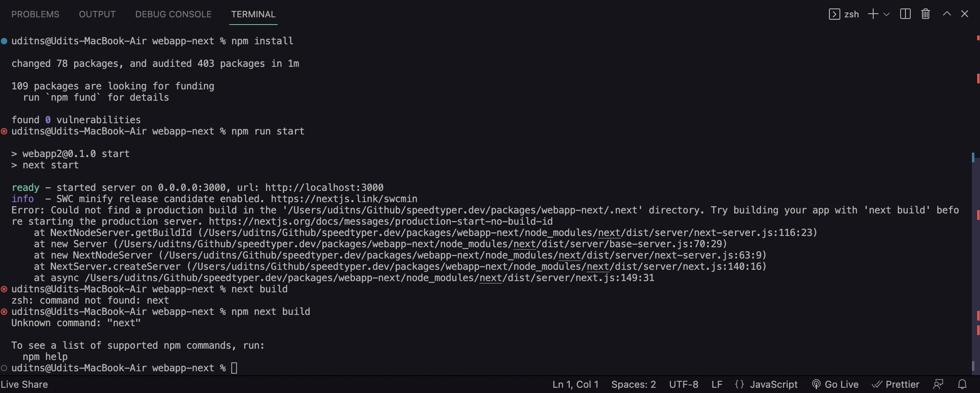
Task: Open the terminal profile dropdown arrow
Action: [886, 14]
